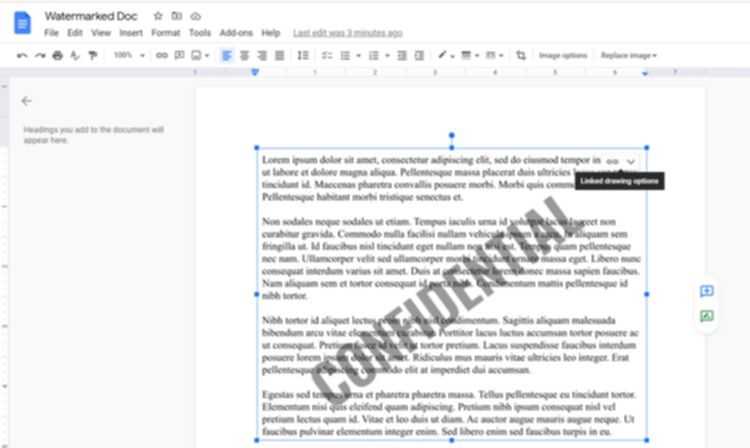This screenshot has width=750, height=448.
Task: Click the Print icon
Action: coord(57,55)
